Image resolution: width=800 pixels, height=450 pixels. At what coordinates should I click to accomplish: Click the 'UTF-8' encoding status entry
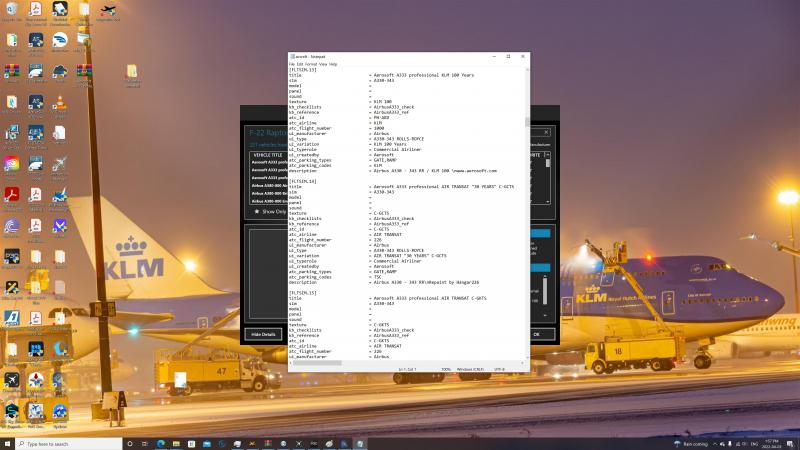[499, 369]
